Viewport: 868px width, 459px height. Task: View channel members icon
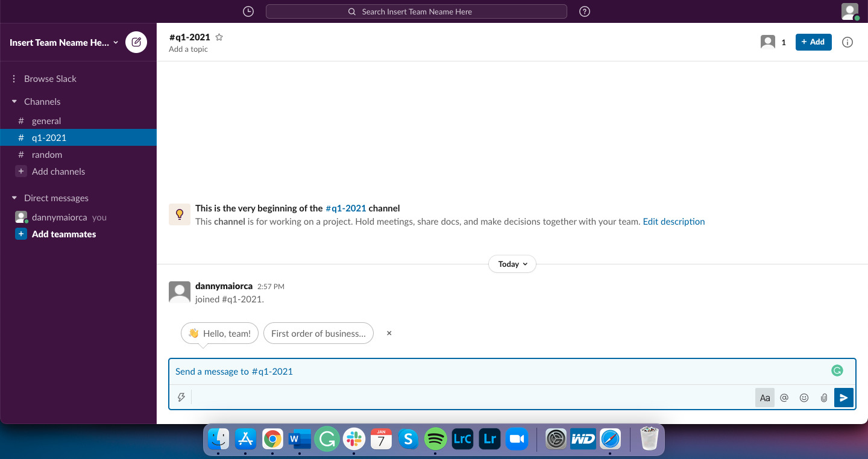(x=767, y=42)
